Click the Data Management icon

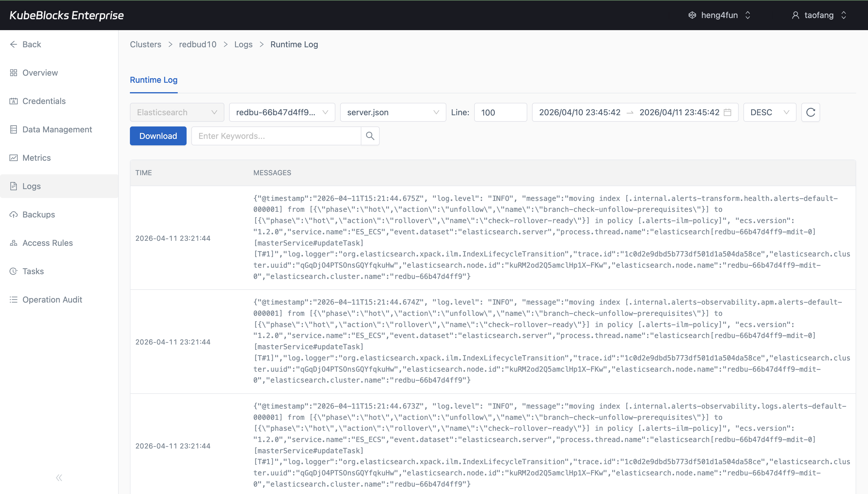coord(14,129)
